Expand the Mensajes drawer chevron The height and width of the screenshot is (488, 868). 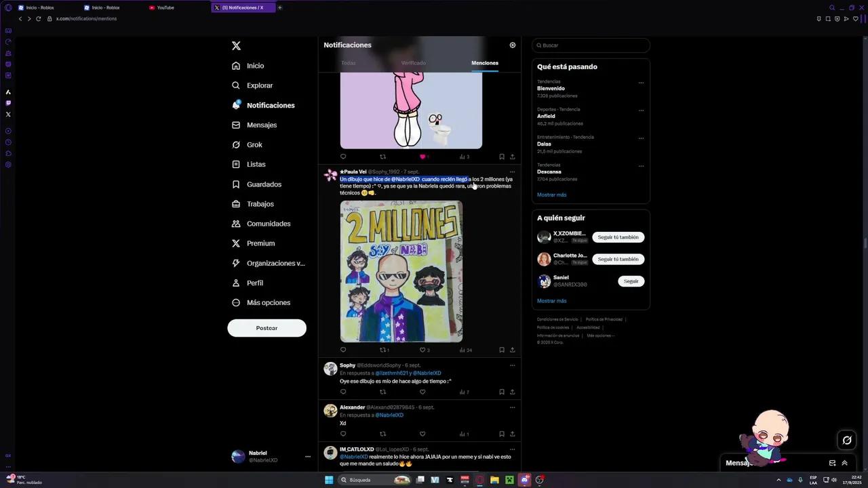click(x=844, y=463)
